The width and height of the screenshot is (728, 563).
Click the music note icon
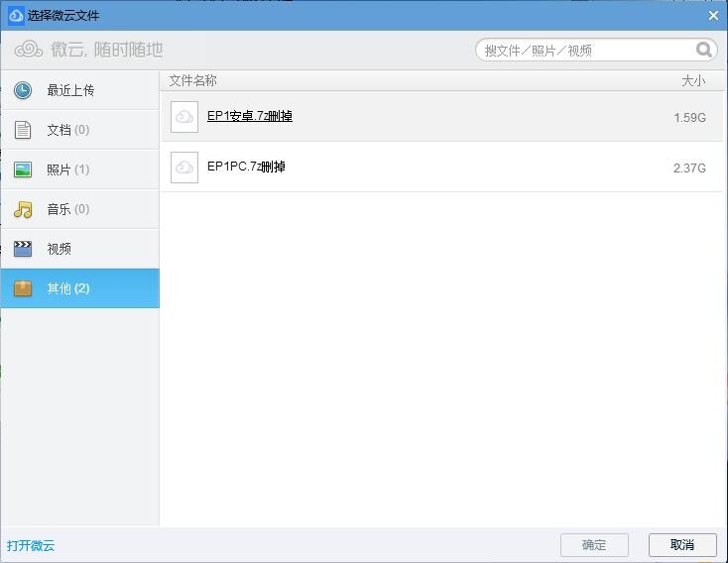pyautogui.click(x=23, y=209)
